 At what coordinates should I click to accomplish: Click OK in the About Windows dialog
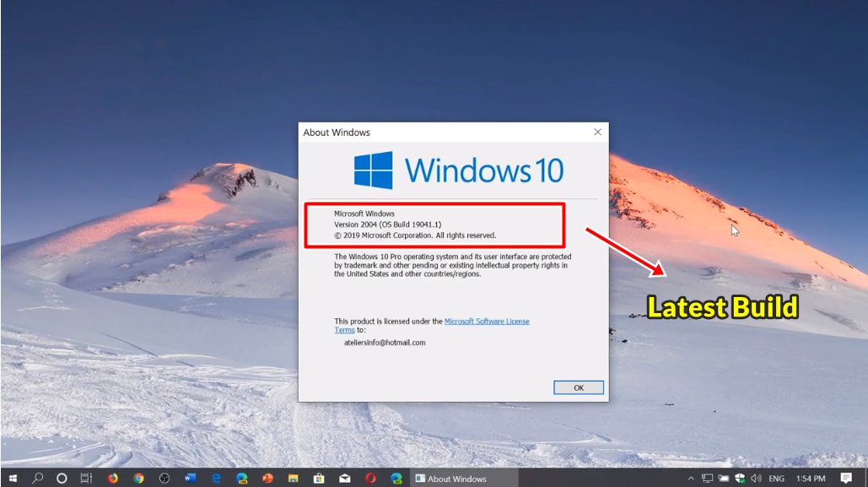coord(579,387)
